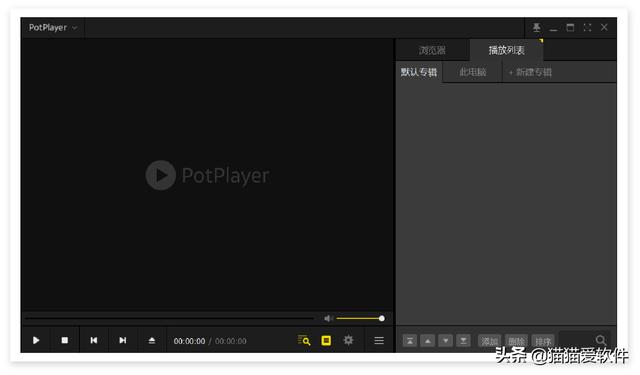Image resolution: width=640 pixels, height=375 pixels.
Task: Mute audio via the speaker icon
Action: tap(328, 318)
